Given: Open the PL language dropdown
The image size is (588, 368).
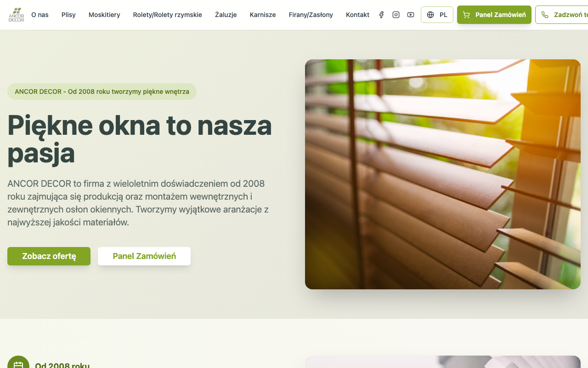Looking at the screenshot, I should tap(437, 15).
